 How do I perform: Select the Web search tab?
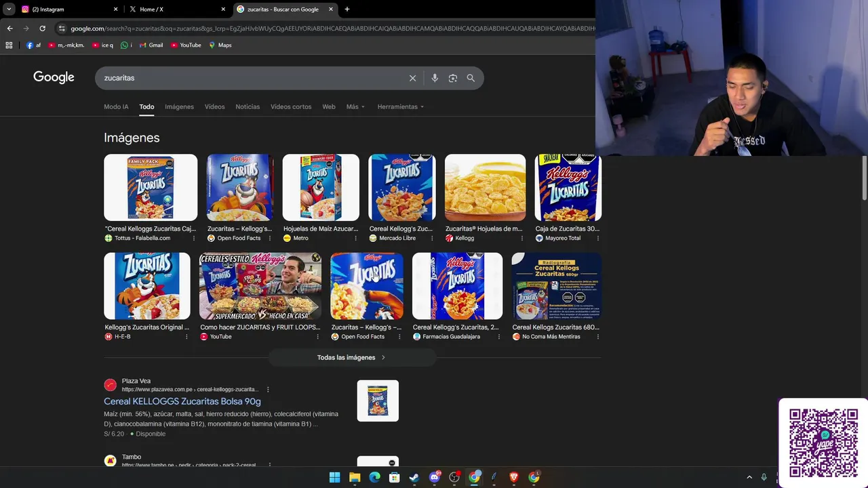coord(329,107)
